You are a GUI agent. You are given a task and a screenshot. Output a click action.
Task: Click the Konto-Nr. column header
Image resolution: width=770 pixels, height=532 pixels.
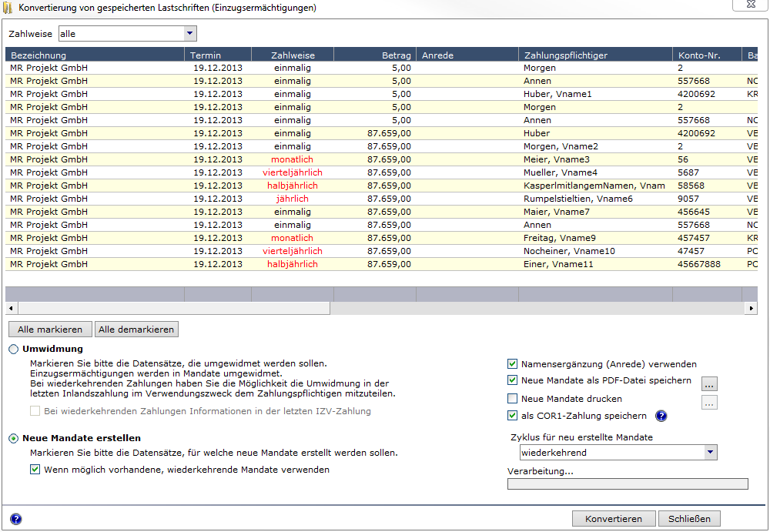(707, 55)
